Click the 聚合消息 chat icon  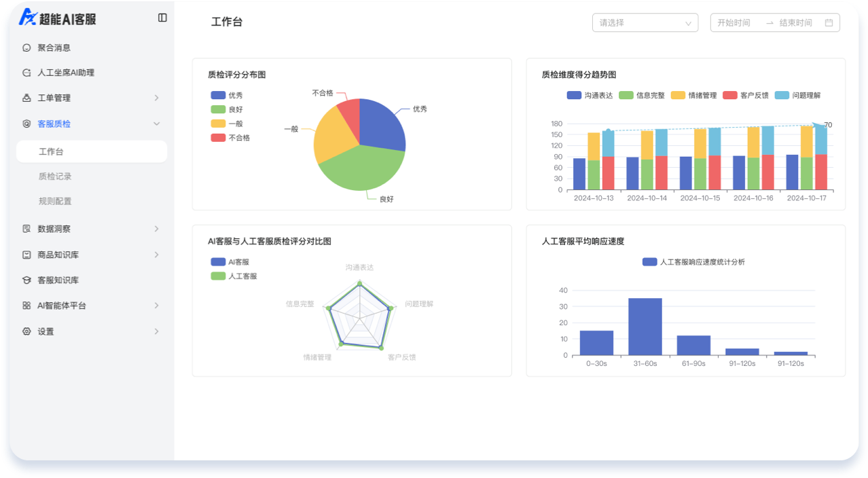[x=26, y=48]
